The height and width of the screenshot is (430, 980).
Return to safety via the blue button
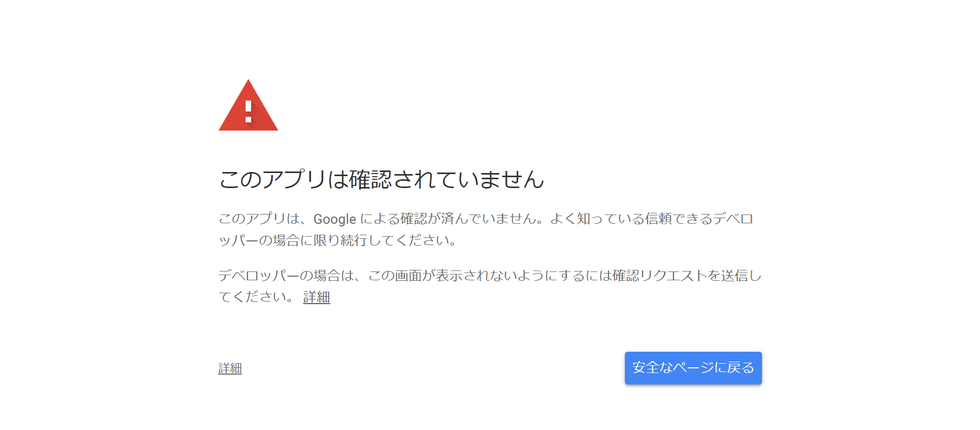coord(693,368)
